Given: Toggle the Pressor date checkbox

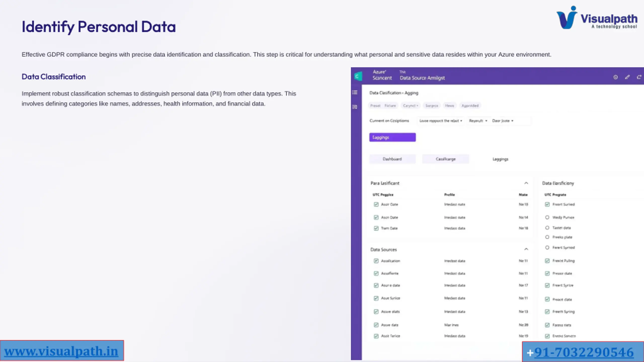Looking at the screenshot, I should 547,274.
